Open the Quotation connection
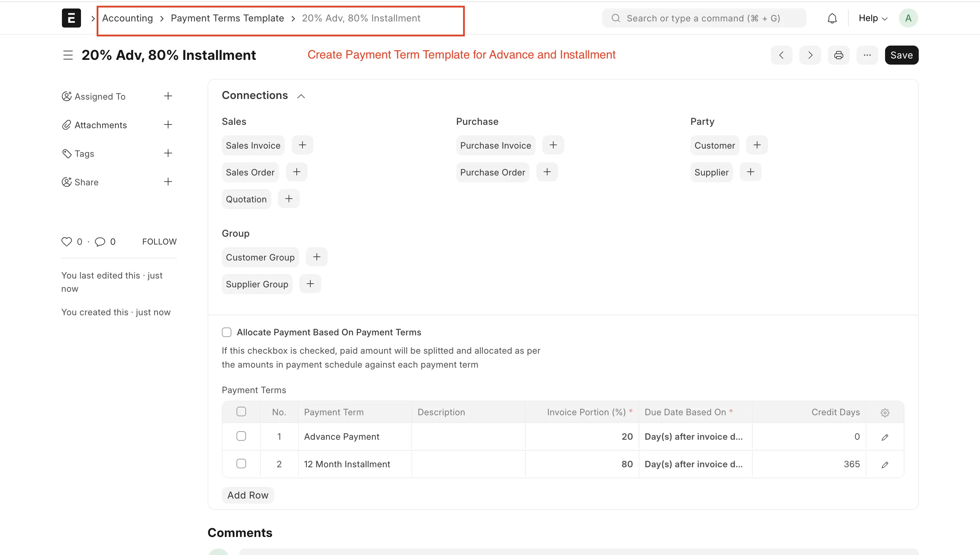980x555 pixels. point(246,199)
